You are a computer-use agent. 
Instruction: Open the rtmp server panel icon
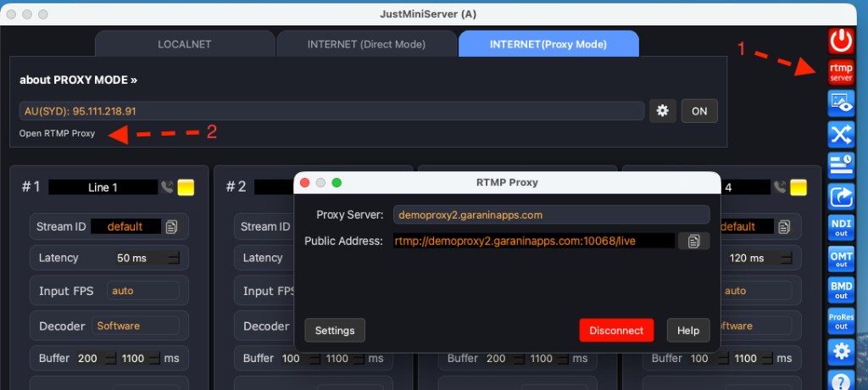click(841, 72)
